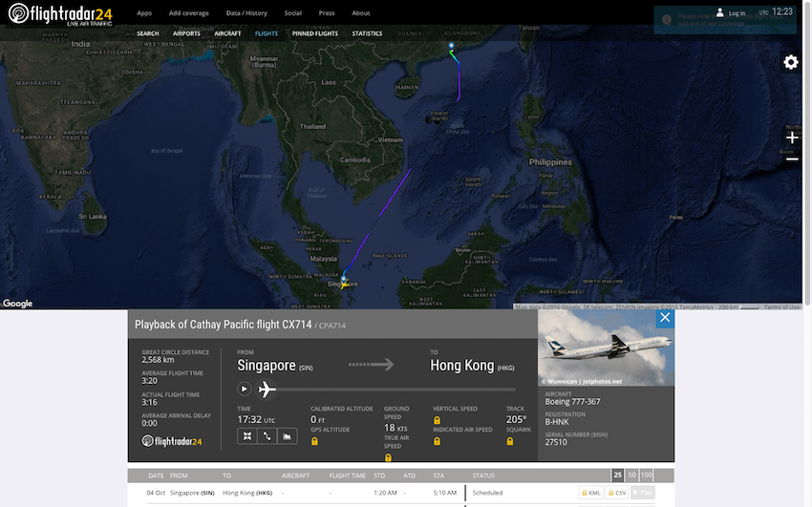
Task: Click the Indicated Air Speed lock icon
Action: pyautogui.click(x=438, y=441)
